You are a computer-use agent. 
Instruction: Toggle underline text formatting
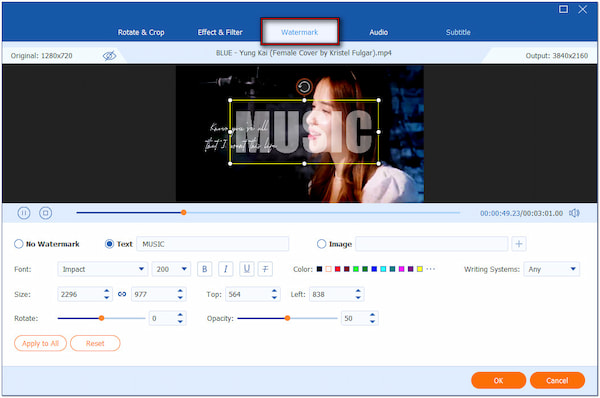click(x=247, y=269)
